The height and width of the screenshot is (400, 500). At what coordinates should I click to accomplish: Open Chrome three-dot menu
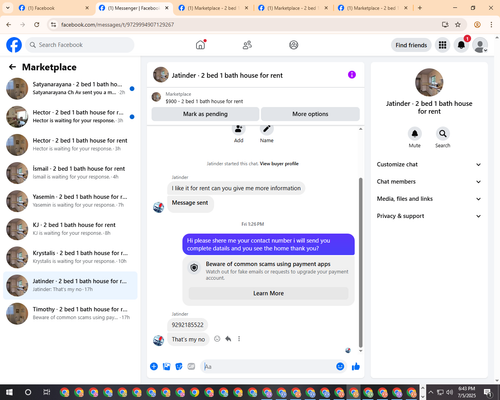click(491, 25)
